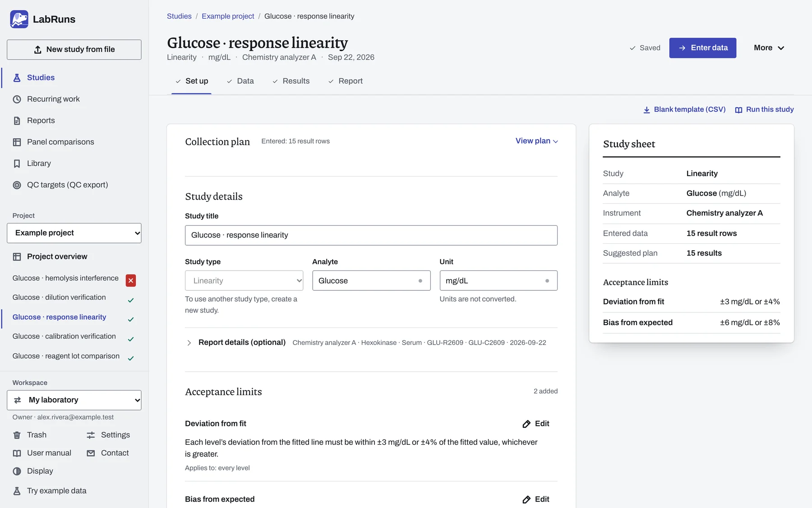Screen dimensions: 812x508
Task: Click the Reports document icon
Action: click(x=17, y=121)
